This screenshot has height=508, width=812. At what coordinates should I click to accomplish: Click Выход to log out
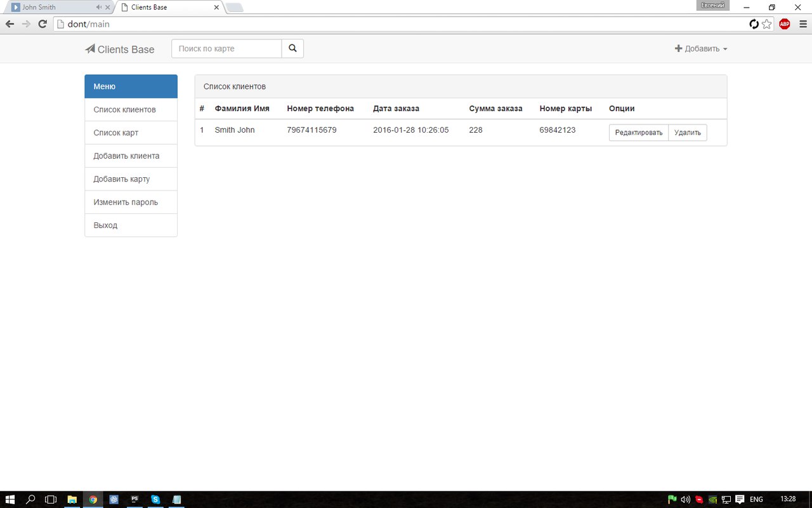click(131, 225)
